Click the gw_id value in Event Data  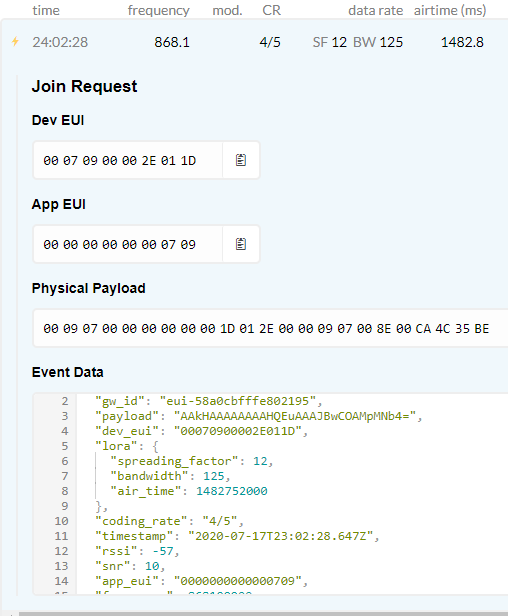[238, 401]
